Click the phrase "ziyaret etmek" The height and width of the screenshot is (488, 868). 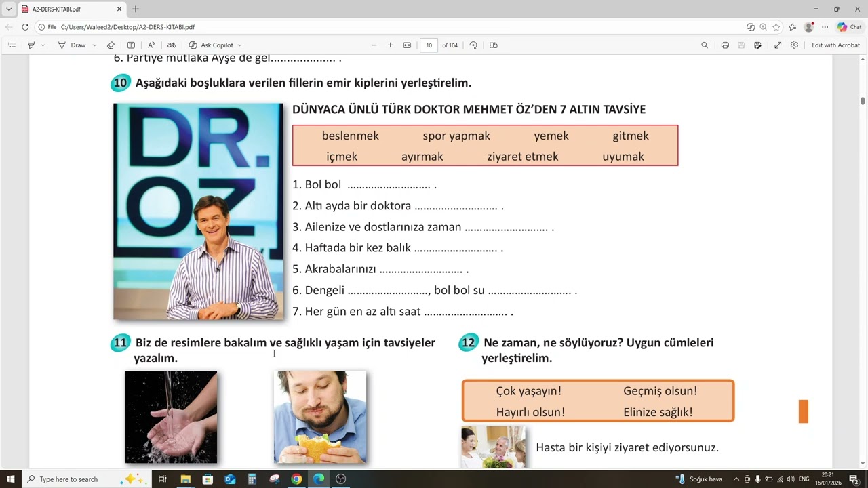[523, 157]
